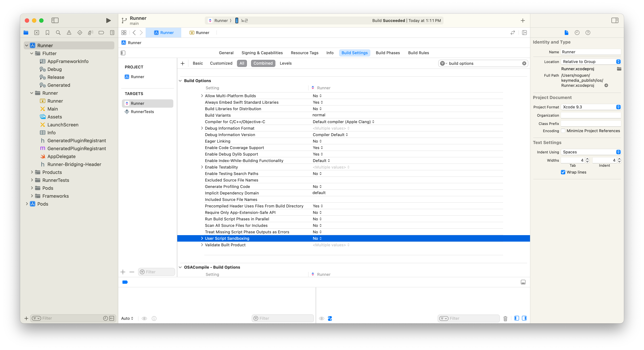Open Signing & Capabilities tab
The width and height of the screenshot is (644, 350).
click(x=262, y=53)
